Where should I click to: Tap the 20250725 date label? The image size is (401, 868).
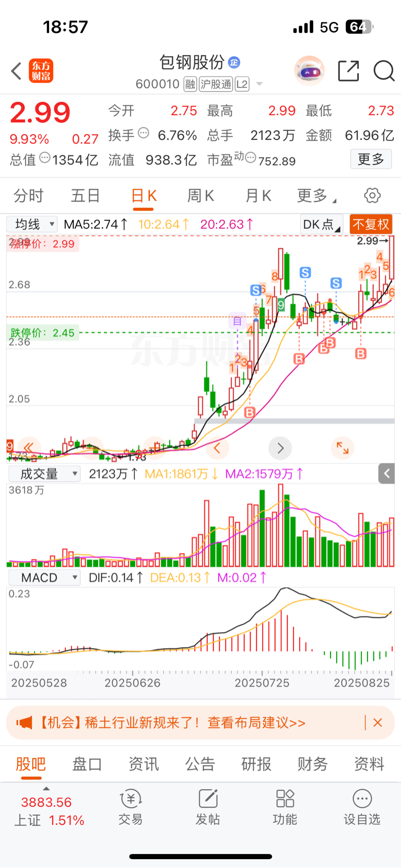[262, 683]
